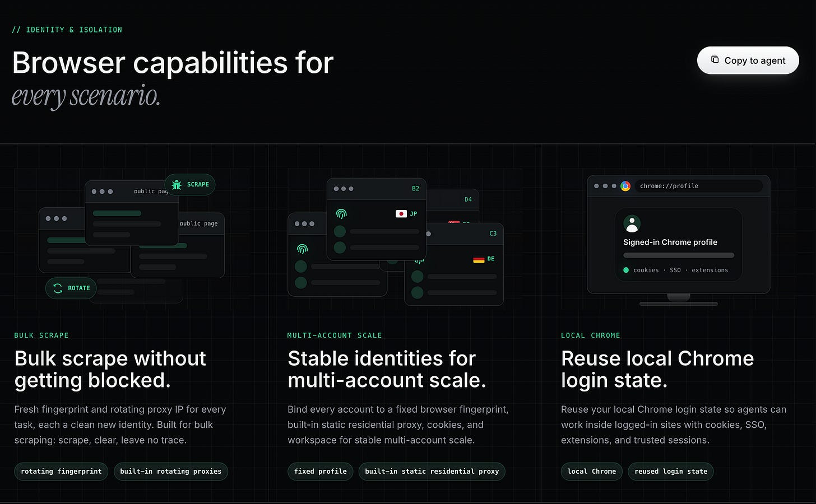Click the B2 label in the browser window

point(415,189)
